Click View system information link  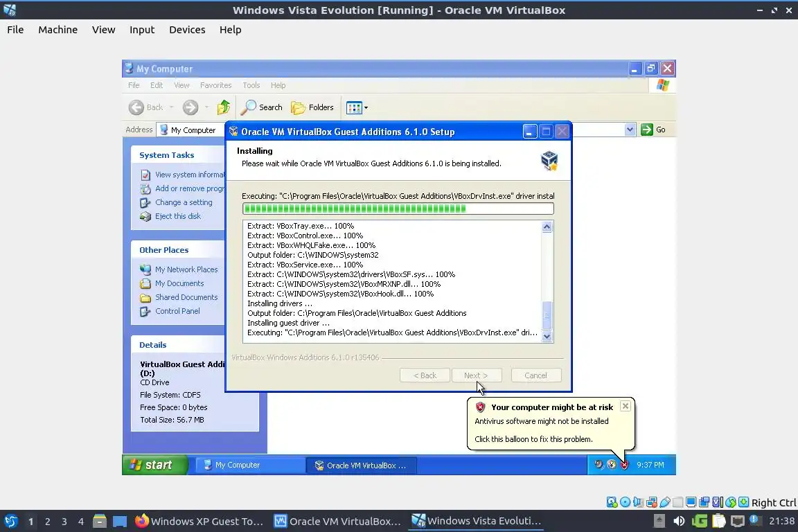182,175
